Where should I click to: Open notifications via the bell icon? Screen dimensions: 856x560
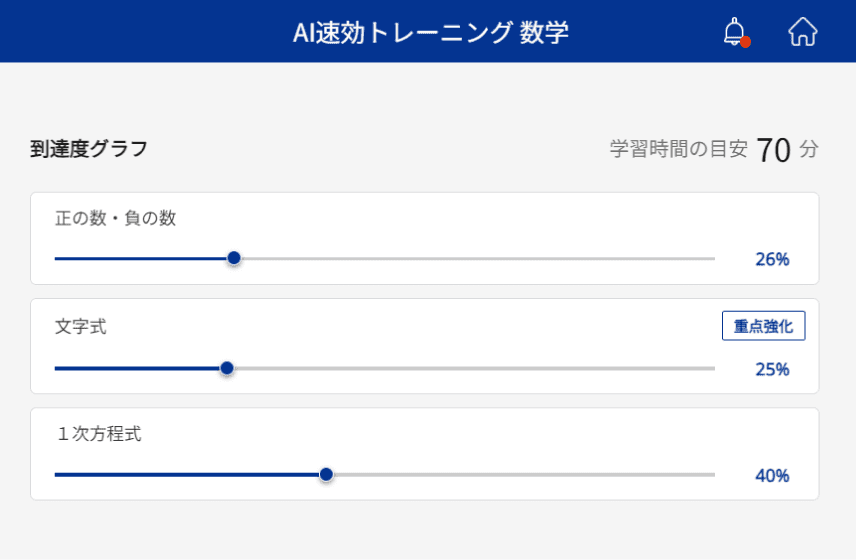click(735, 32)
